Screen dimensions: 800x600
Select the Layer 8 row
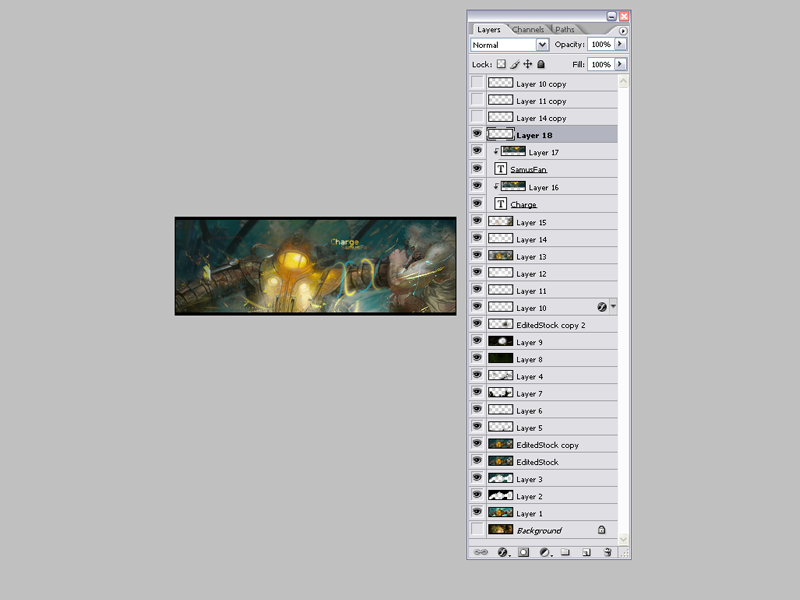point(543,359)
